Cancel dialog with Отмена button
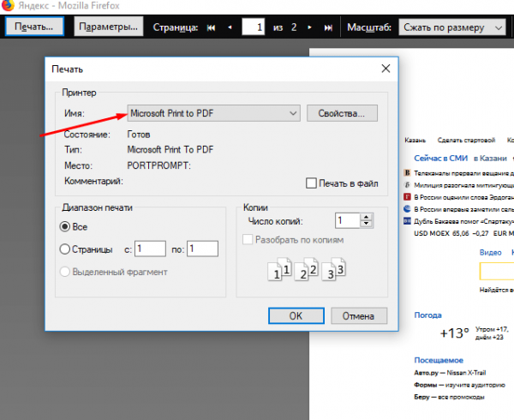This screenshot has width=514, height=420. (359, 315)
